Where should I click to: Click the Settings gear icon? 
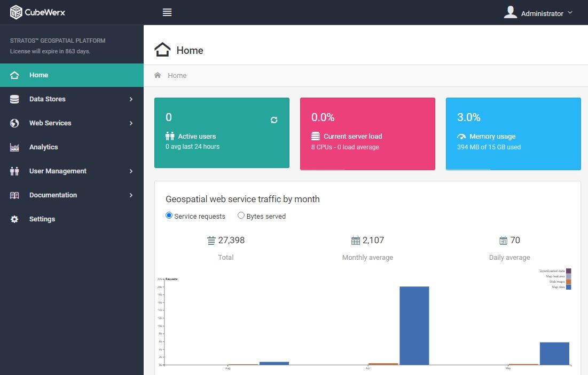click(14, 219)
